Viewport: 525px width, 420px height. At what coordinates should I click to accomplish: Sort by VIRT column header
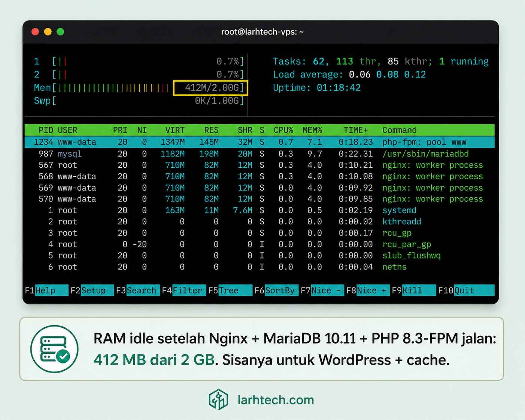point(175,130)
